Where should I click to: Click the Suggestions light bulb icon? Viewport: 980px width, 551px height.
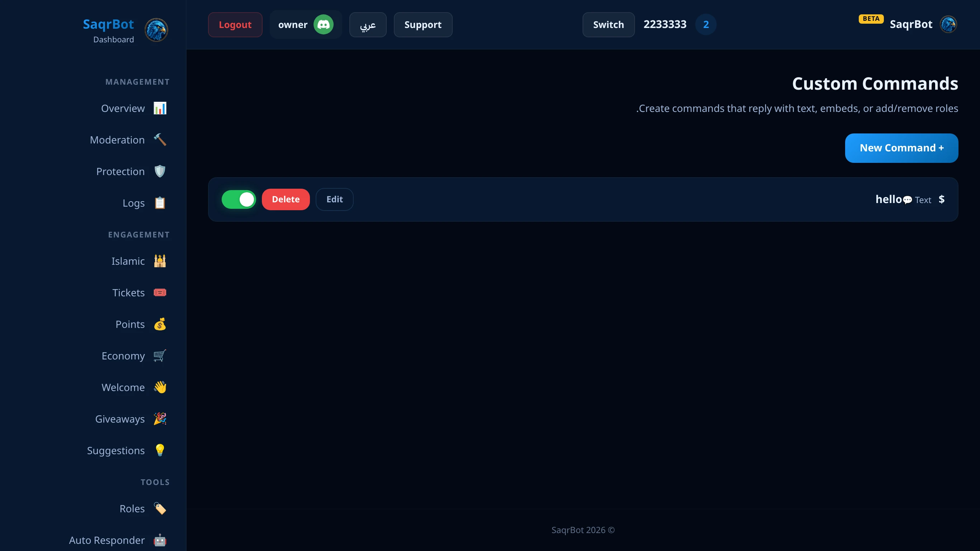(160, 451)
